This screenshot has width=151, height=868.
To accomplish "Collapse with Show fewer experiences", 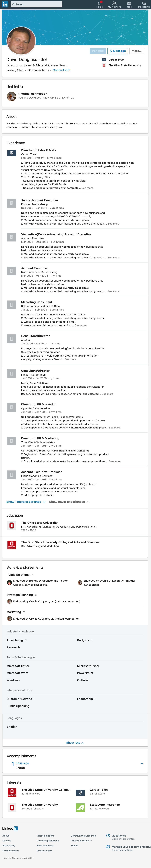I will tap(69, 502).
